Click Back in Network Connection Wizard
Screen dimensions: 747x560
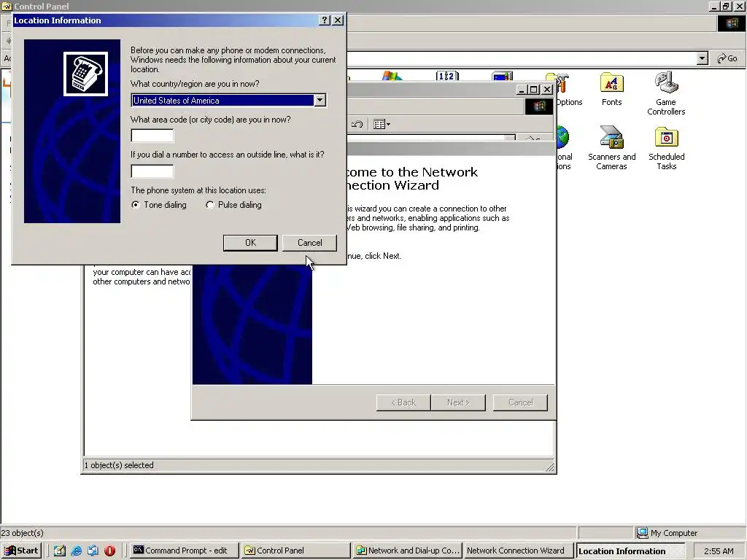403,402
